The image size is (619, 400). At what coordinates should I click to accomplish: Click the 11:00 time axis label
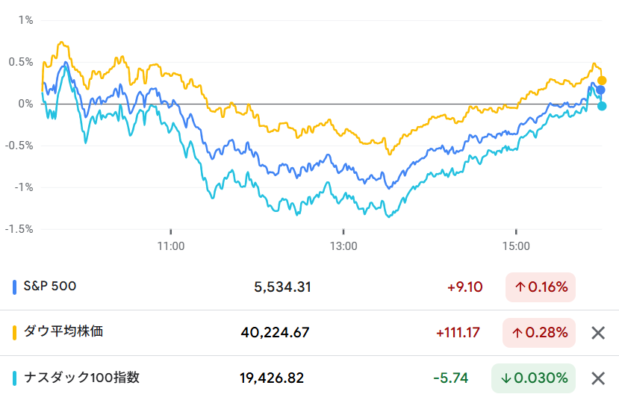(x=171, y=245)
